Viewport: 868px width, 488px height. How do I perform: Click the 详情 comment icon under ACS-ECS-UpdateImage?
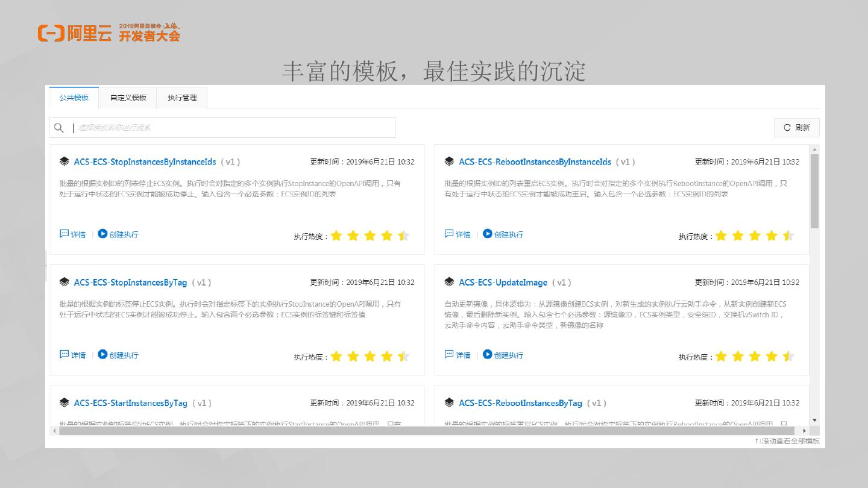pyautogui.click(x=449, y=354)
